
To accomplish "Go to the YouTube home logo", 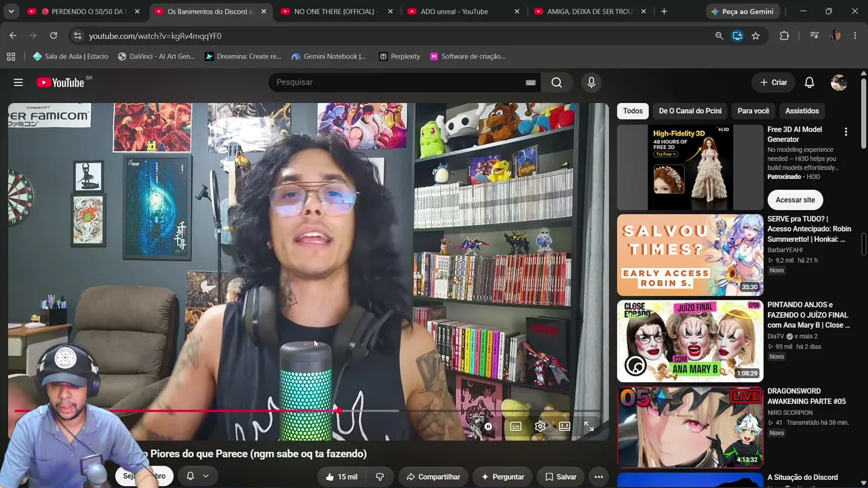I will pyautogui.click(x=60, y=82).
